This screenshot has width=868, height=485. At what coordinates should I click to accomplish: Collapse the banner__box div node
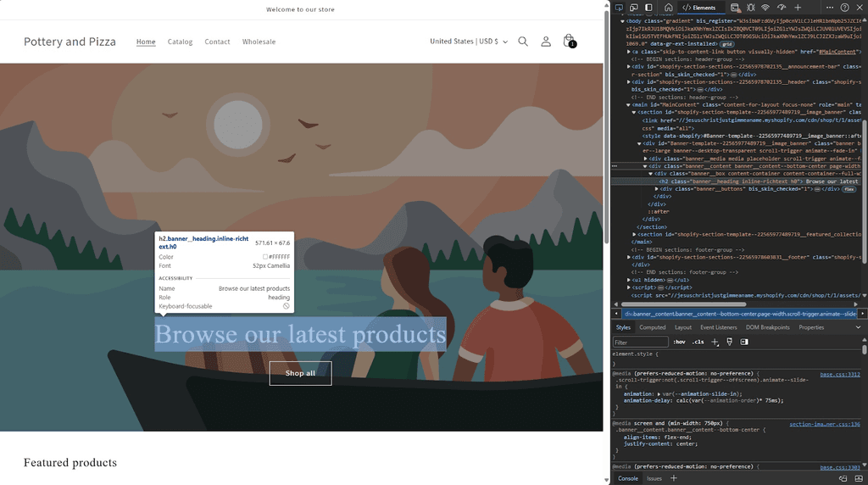651,174
